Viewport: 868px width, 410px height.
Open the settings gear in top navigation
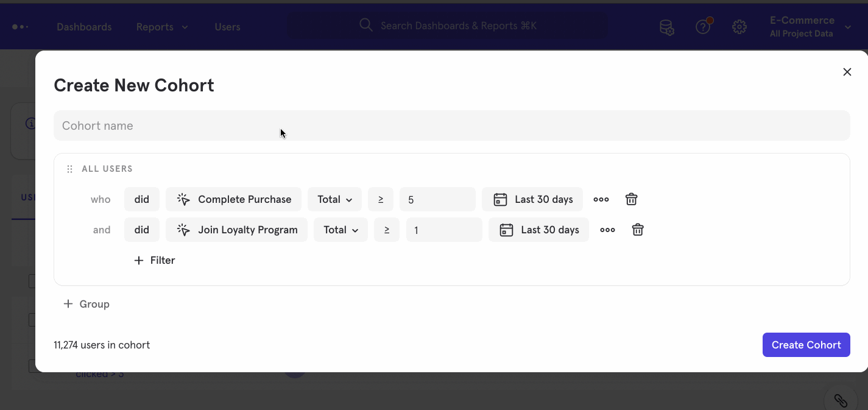(739, 27)
